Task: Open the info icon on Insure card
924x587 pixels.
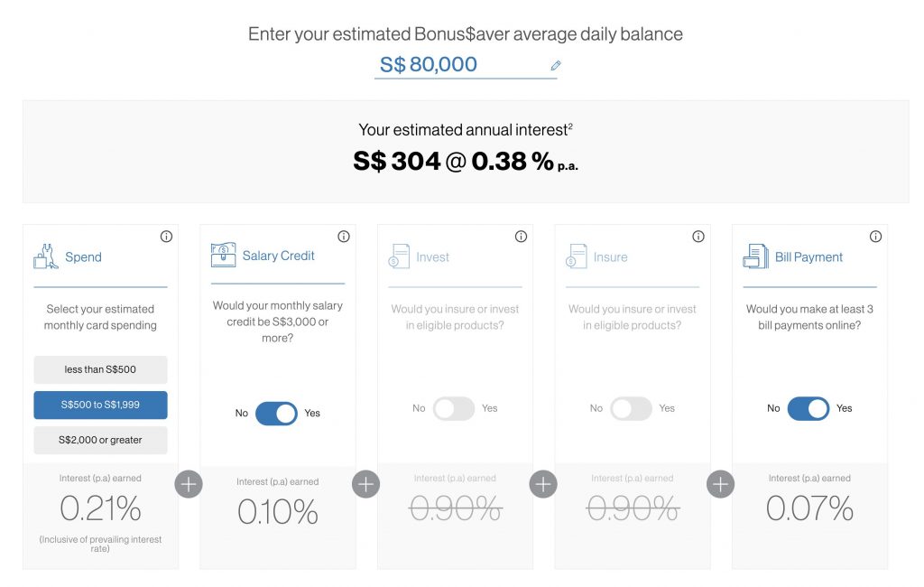Action: click(698, 237)
